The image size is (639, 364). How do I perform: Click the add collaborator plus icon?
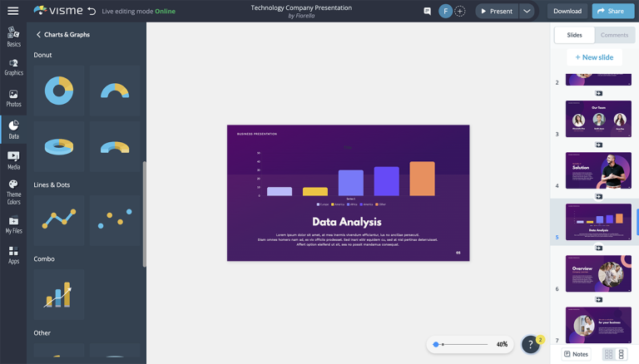click(x=459, y=12)
